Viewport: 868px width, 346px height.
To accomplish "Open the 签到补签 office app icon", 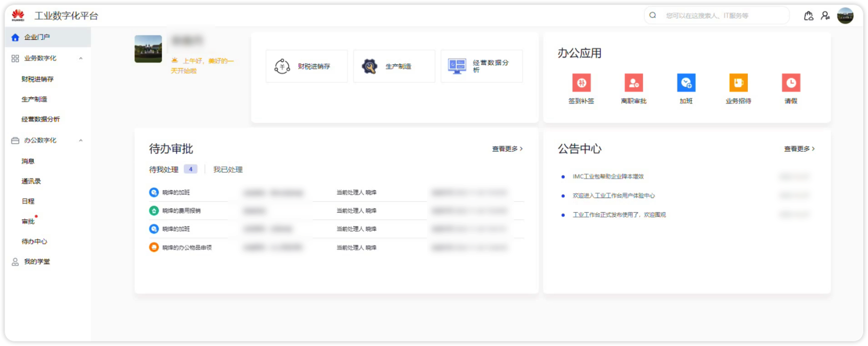I will click(581, 83).
